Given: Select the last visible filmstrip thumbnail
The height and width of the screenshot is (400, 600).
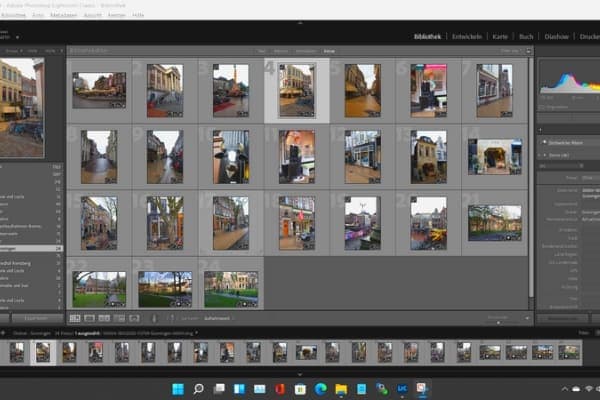Looking at the screenshot, I should tap(569, 352).
